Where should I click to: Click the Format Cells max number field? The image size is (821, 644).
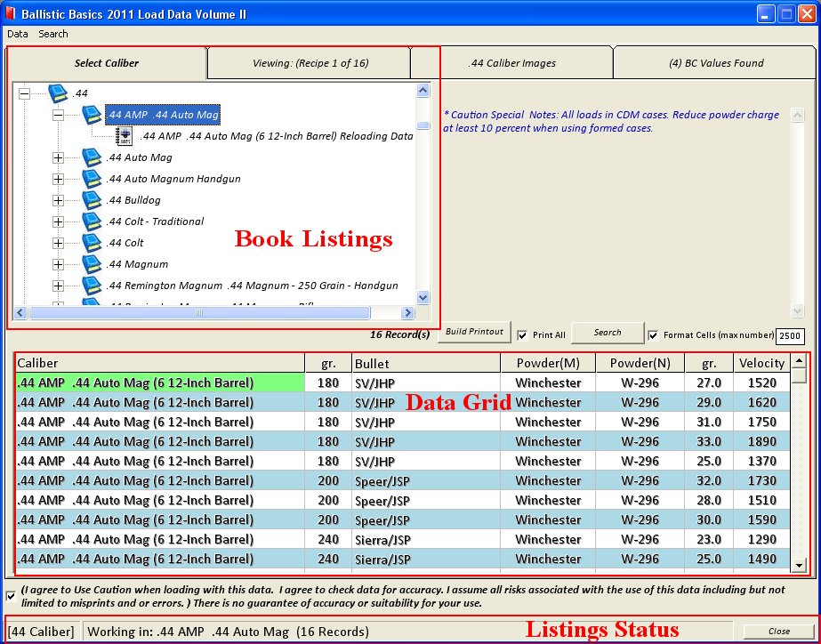click(x=790, y=336)
